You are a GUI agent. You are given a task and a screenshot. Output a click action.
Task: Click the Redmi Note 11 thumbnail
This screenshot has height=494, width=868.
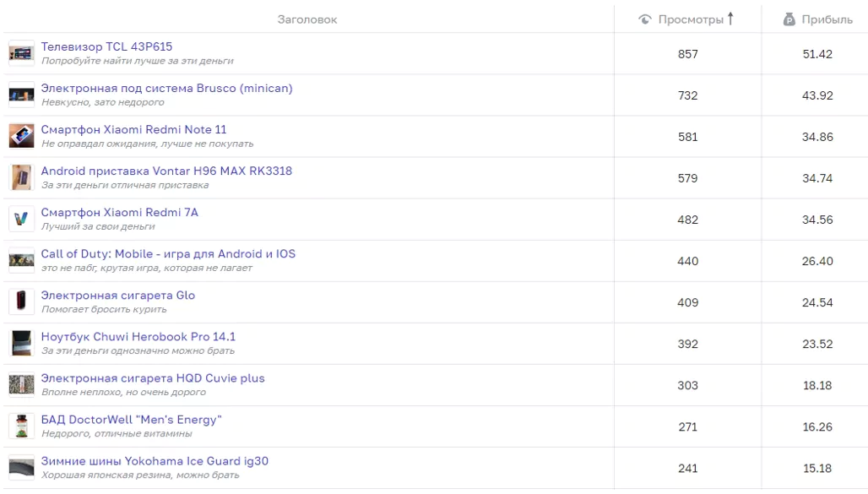[22, 136]
